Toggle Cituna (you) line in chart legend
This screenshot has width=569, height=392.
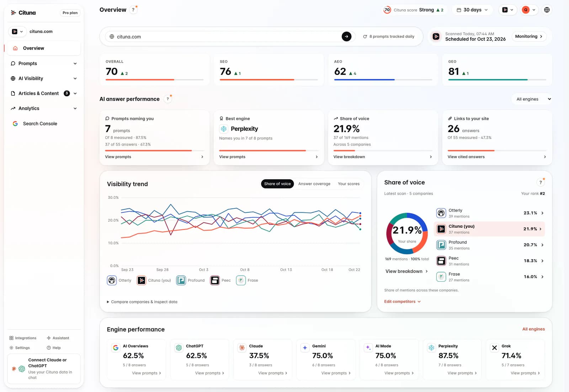pos(154,280)
